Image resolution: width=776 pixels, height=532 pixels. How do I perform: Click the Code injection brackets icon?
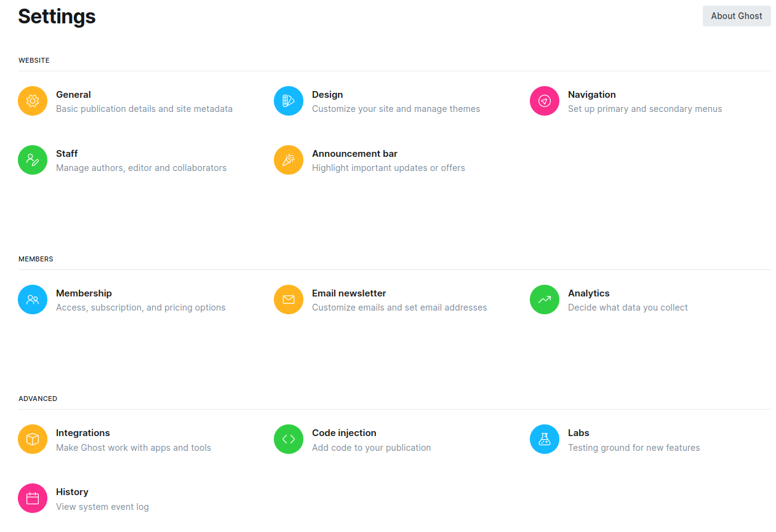click(288, 439)
